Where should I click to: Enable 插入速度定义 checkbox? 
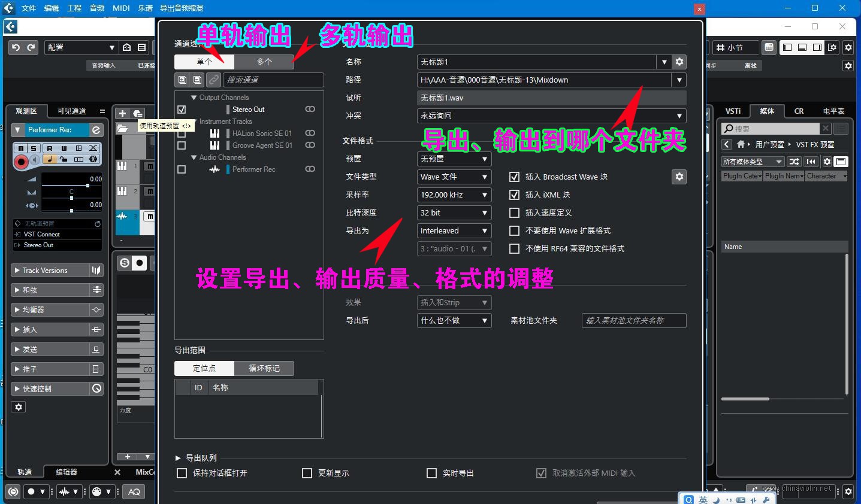[514, 212]
